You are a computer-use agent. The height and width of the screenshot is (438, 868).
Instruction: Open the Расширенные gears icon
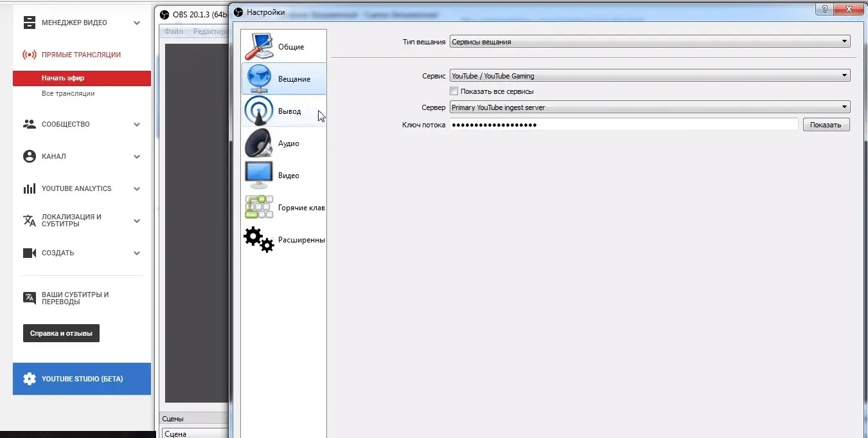pos(260,239)
